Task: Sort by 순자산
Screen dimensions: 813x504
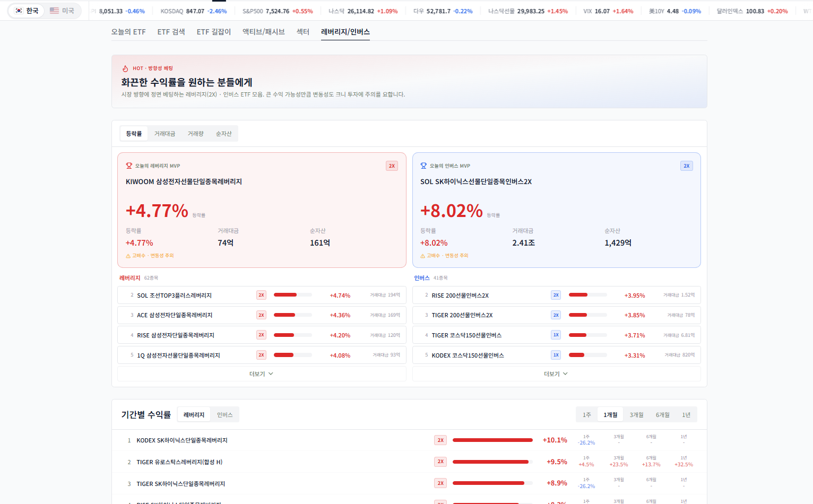Action: point(224,134)
